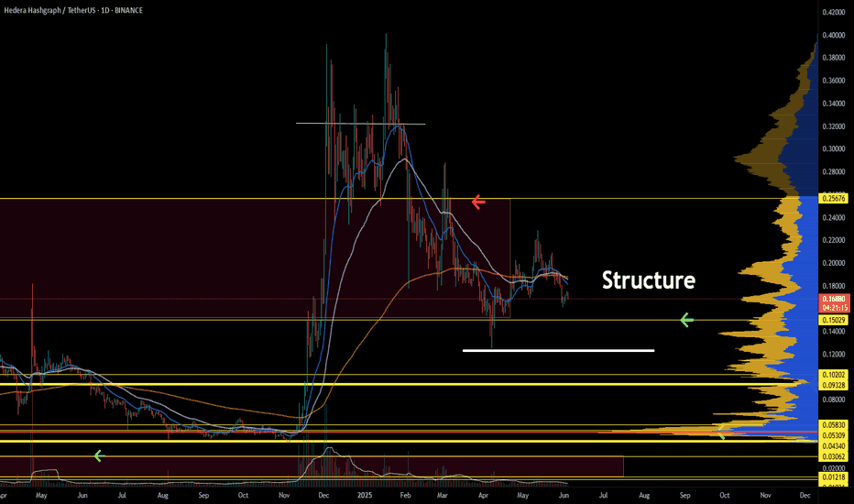Viewport: 854px width, 504px height.
Task: Click the yellow 0.04340 price tag
Action: [x=834, y=446]
